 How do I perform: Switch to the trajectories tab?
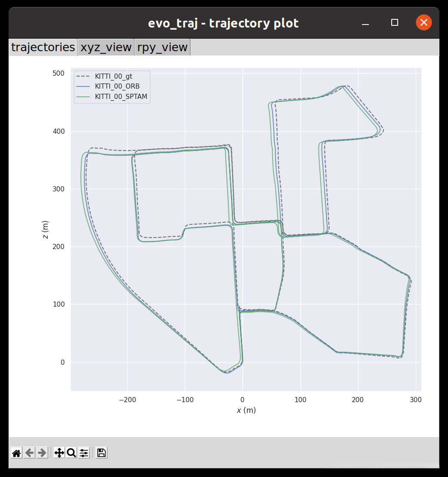pyautogui.click(x=43, y=47)
